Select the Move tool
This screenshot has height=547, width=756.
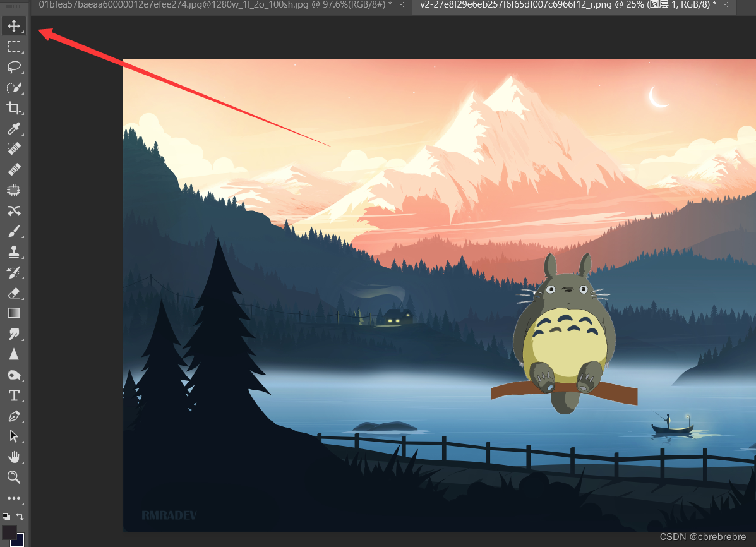[x=14, y=25]
